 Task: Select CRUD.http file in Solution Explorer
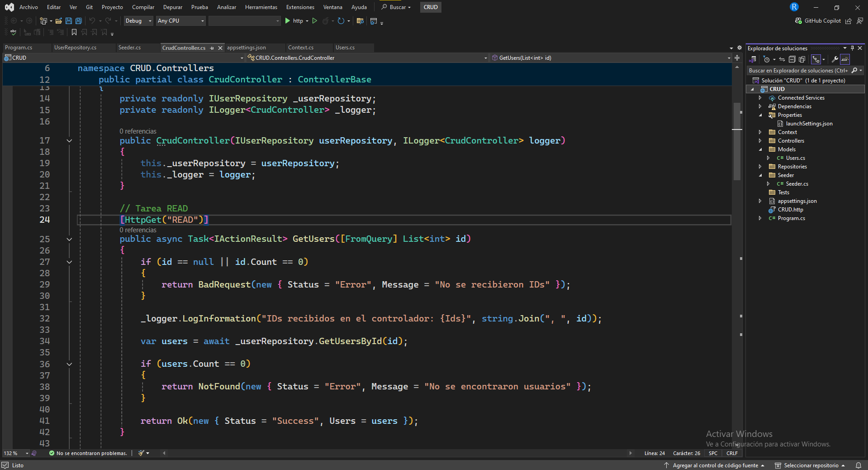click(x=790, y=210)
